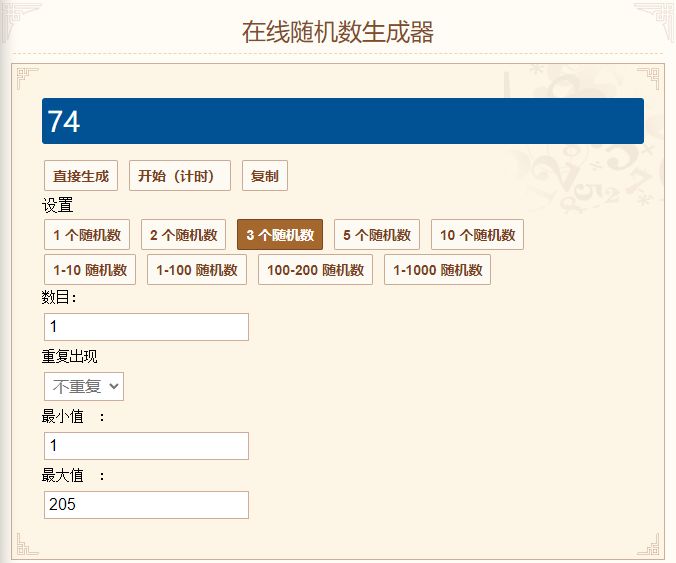Click the 直接生成 button
The width and height of the screenshot is (676, 563).
pos(81,175)
